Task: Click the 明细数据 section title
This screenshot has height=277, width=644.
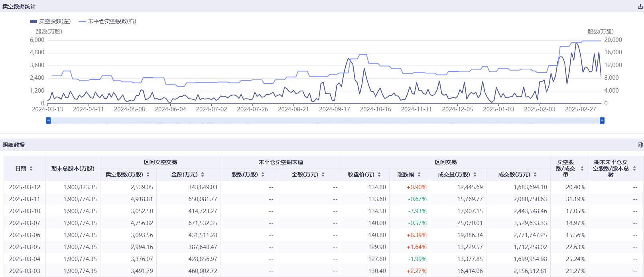Action: pyautogui.click(x=14, y=145)
